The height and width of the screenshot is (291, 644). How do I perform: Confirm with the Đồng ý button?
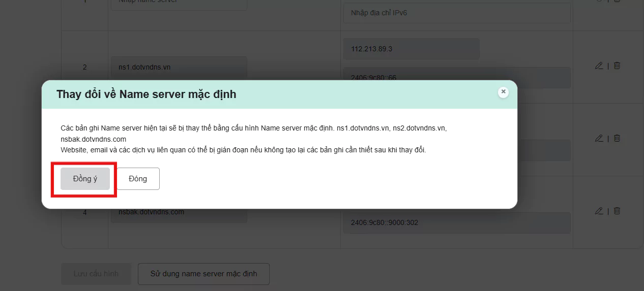click(85, 179)
